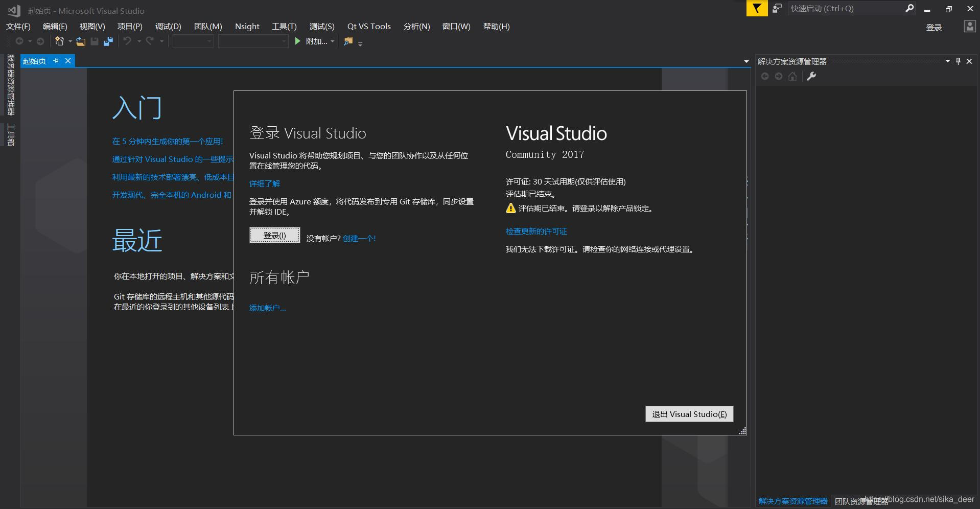Open the document tabs overflow dropdown arrow
This screenshot has width=980, height=509.
pos(746,61)
